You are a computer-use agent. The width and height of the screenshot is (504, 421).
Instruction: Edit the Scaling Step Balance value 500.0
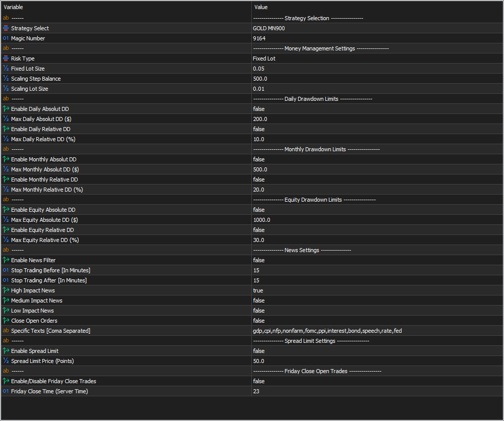[x=260, y=79]
